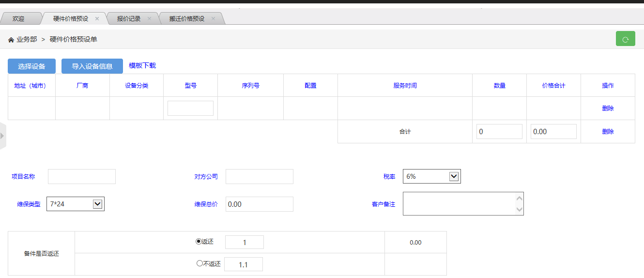Close the 报价记录 tab
Image resolution: width=644 pixels, height=278 pixels.
point(149,19)
